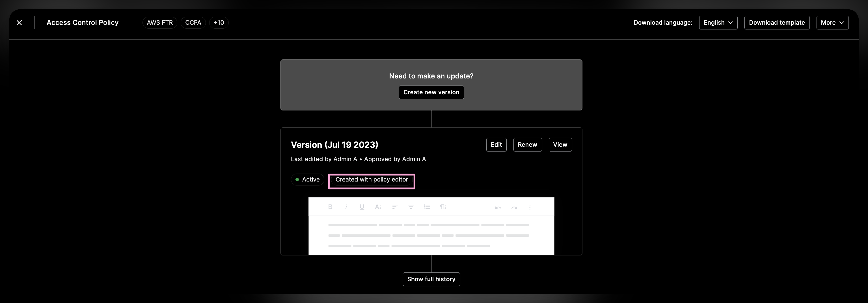Click the Italic icon in editor preview
868x303 pixels.
[346, 207]
